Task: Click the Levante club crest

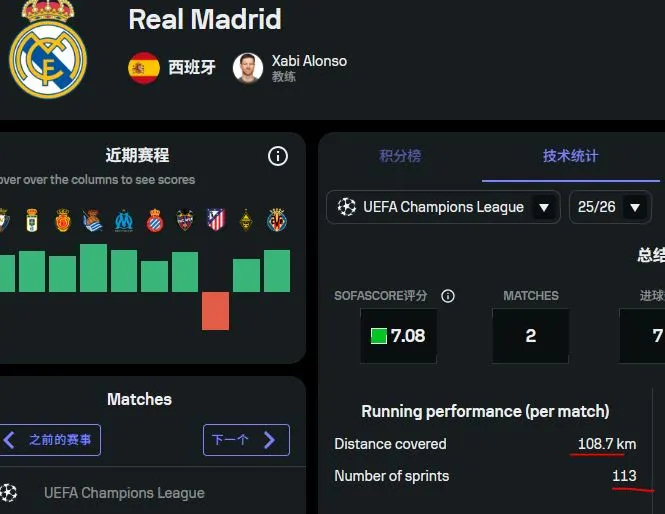Action: (x=185, y=220)
